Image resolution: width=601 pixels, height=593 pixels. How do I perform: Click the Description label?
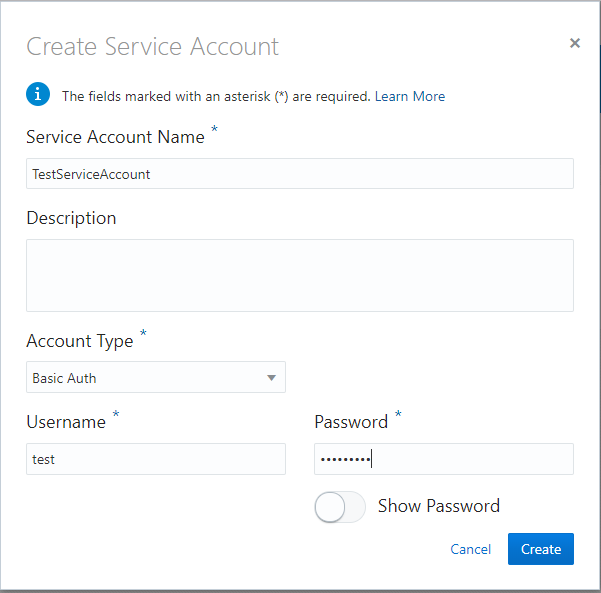71,218
